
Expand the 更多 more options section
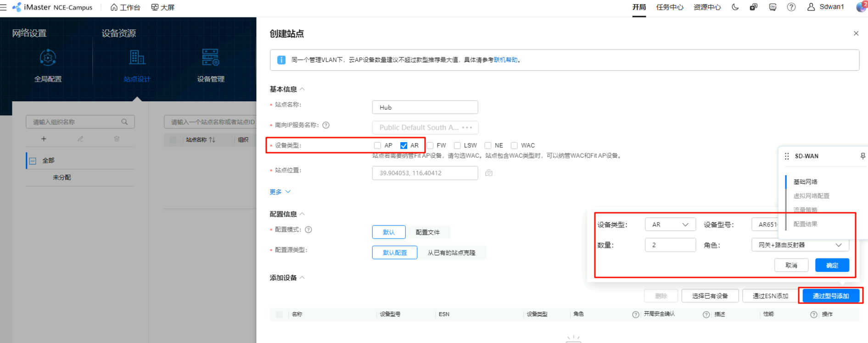click(x=280, y=192)
